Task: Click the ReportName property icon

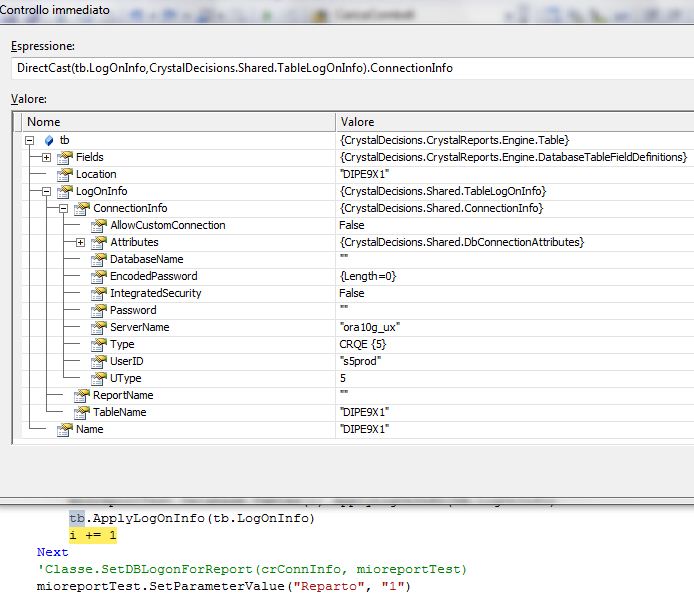Action: (82, 396)
